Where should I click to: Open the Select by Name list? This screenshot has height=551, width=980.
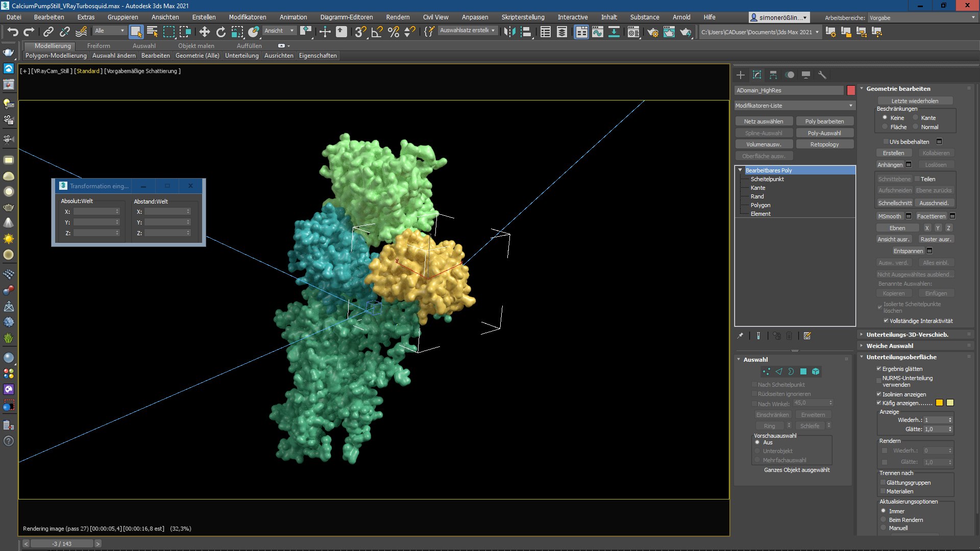click(152, 32)
